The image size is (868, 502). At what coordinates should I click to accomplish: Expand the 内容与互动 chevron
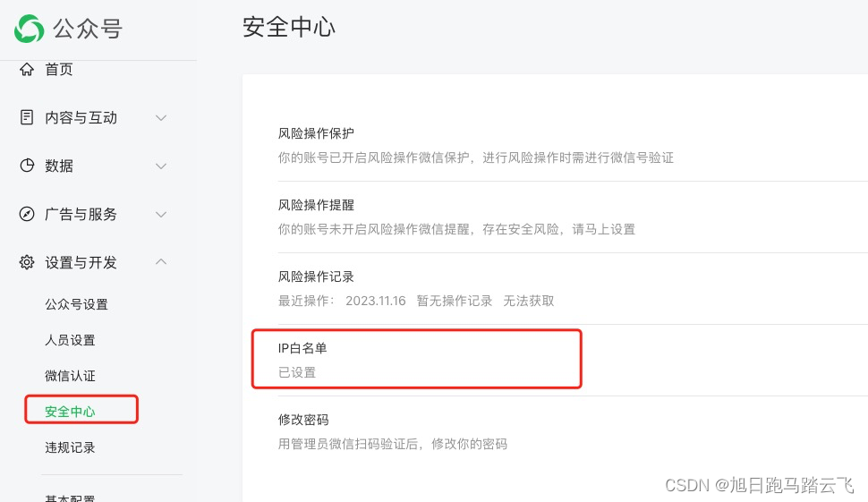[x=161, y=118]
